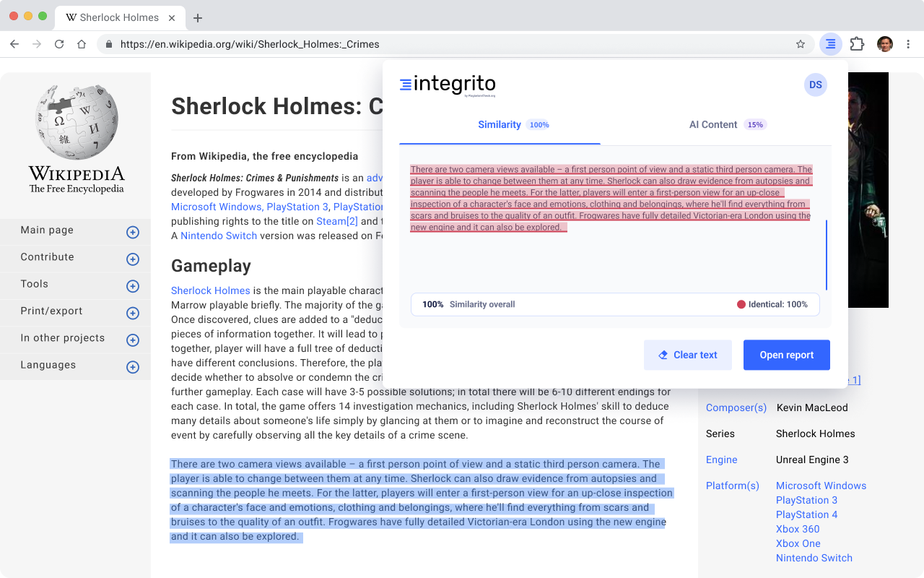Open the Sherlock Holmes link in Gameplay
924x578 pixels.
[x=210, y=290]
